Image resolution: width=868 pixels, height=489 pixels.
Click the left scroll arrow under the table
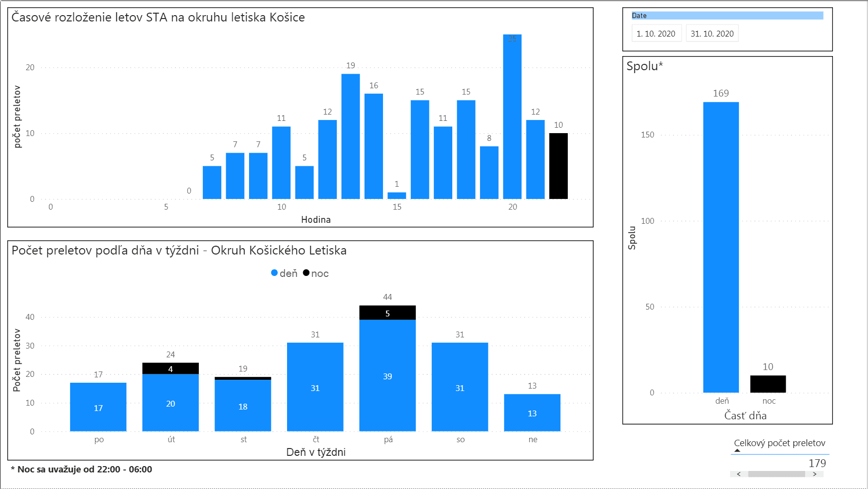pyautogui.click(x=739, y=474)
